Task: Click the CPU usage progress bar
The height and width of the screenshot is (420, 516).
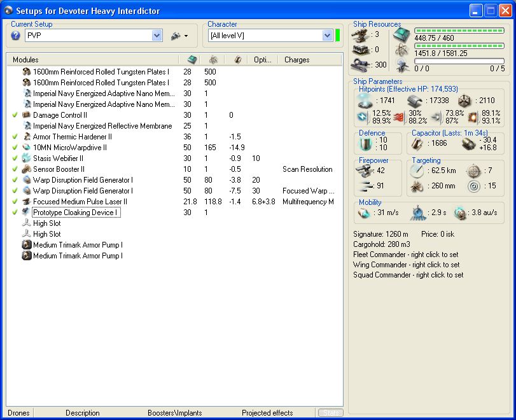Action: (x=459, y=31)
